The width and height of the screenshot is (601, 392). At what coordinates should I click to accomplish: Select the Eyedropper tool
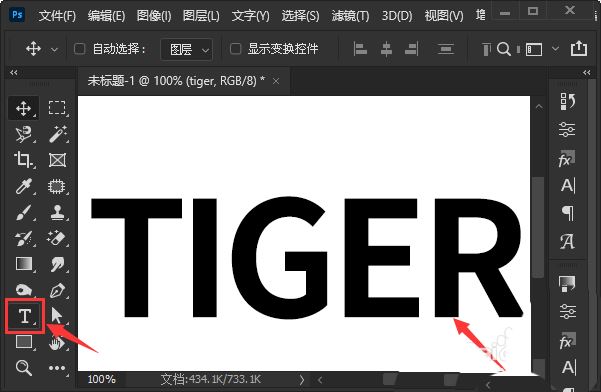tap(23, 186)
